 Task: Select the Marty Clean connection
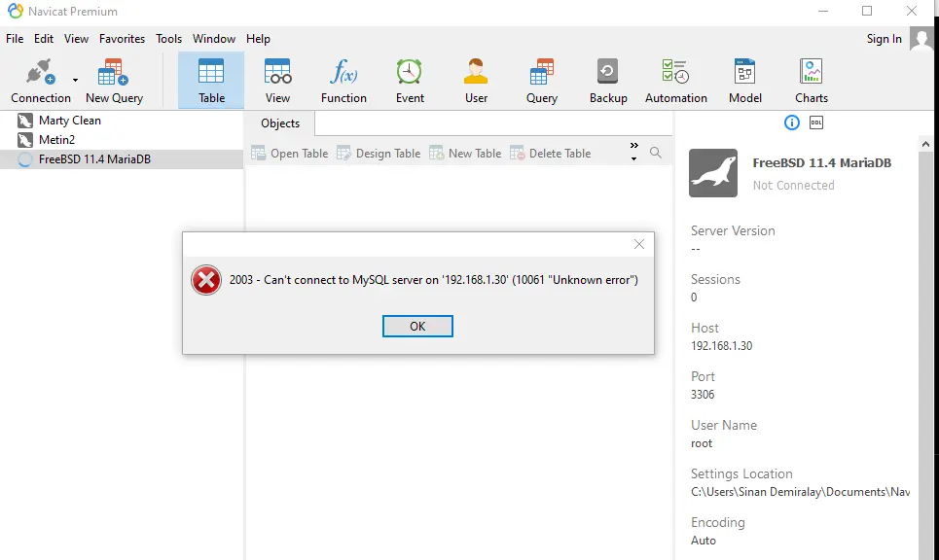(122, 121)
